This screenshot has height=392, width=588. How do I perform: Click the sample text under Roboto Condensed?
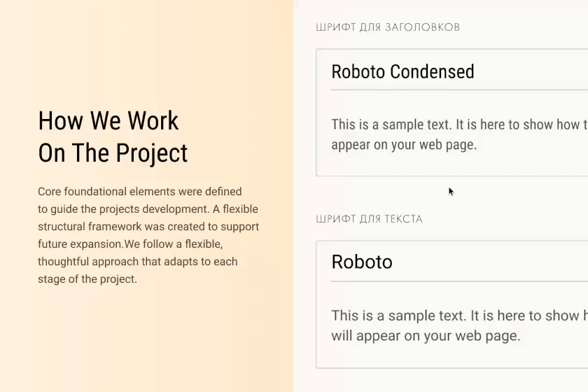coord(458,135)
